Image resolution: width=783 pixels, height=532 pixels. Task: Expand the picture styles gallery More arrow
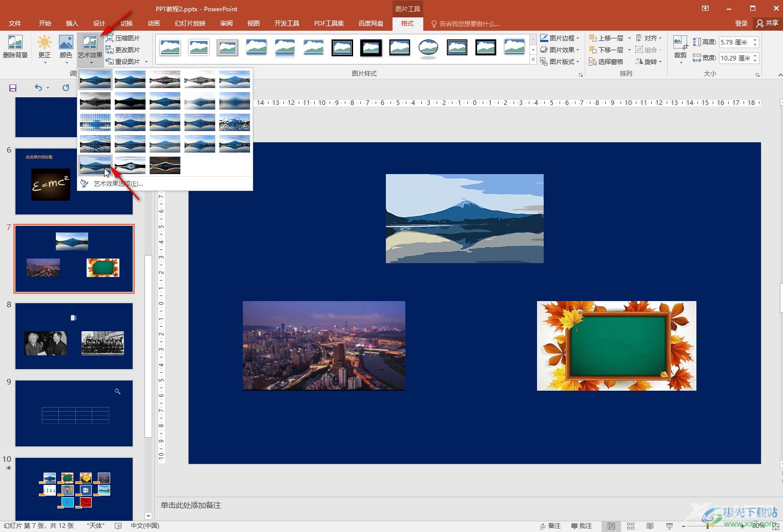[x=533, y=60]
